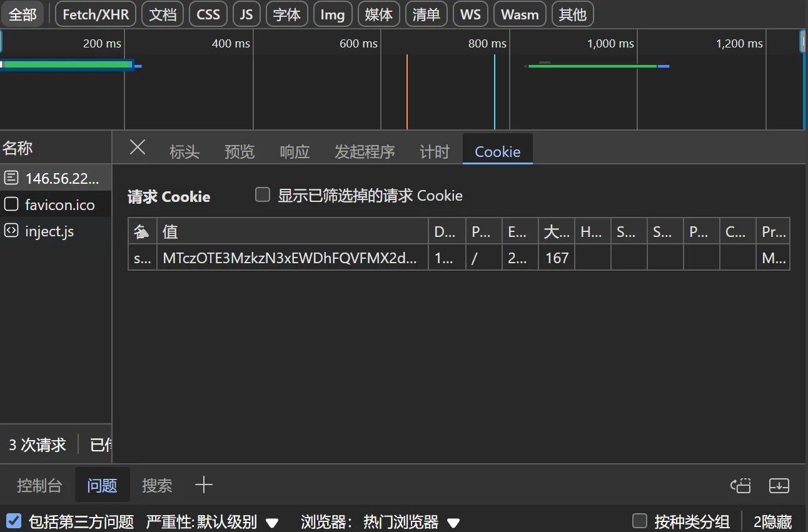This screenshot has height=532, width=808.
Task: Click the dock drawer toggle icon
Action: click(x=740, y=485)
